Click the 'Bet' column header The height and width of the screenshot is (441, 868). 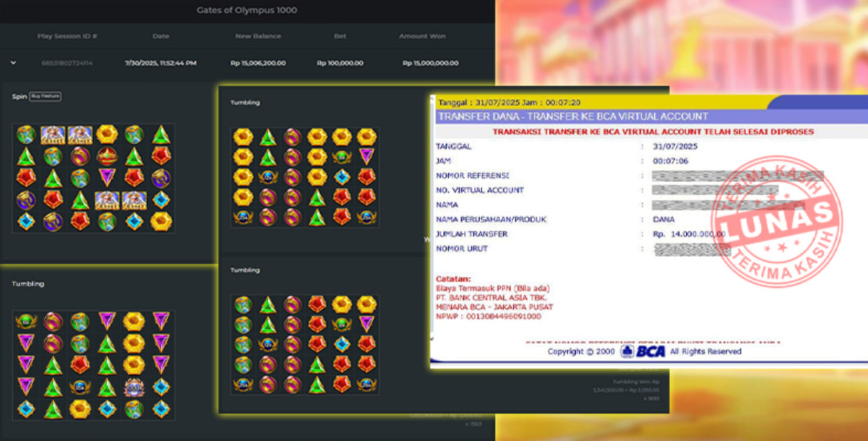click(340, 36)
